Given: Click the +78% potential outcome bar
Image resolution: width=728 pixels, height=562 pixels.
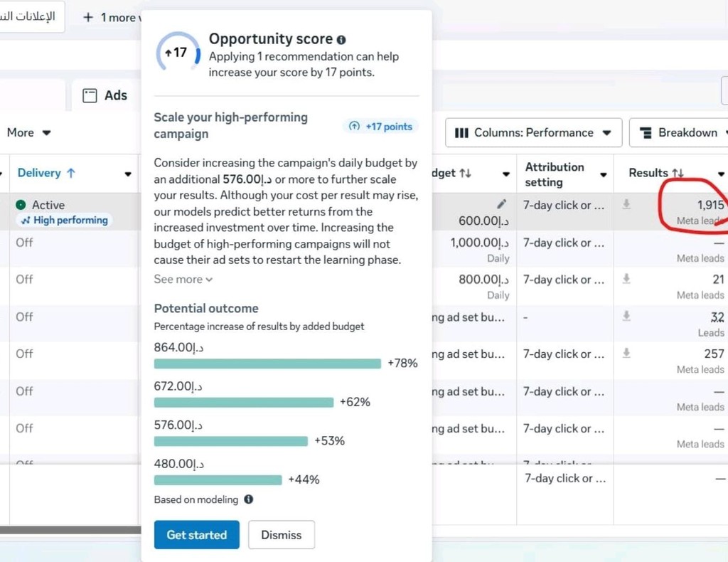Looking at the screenshot, I should point(267,364).
